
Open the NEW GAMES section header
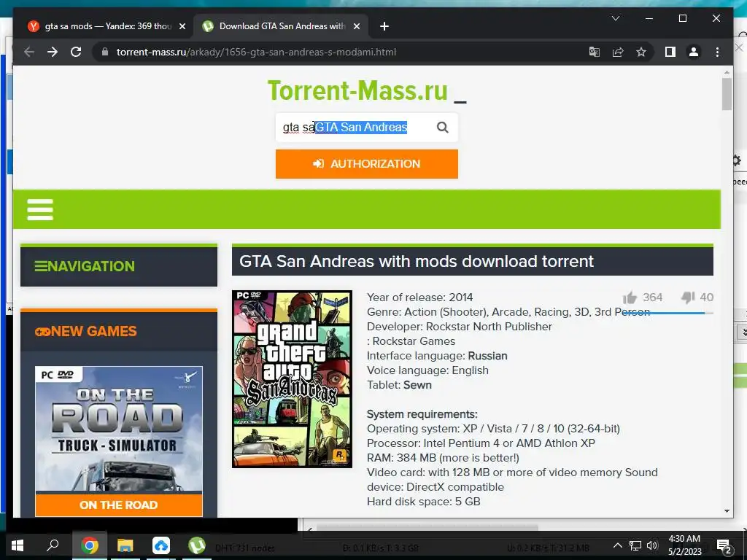click(x=119, y=331)
